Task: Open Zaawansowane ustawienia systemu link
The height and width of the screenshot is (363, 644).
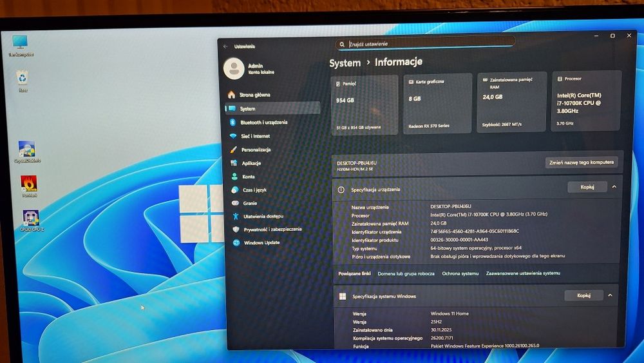Action: click(x=523, y=273)
